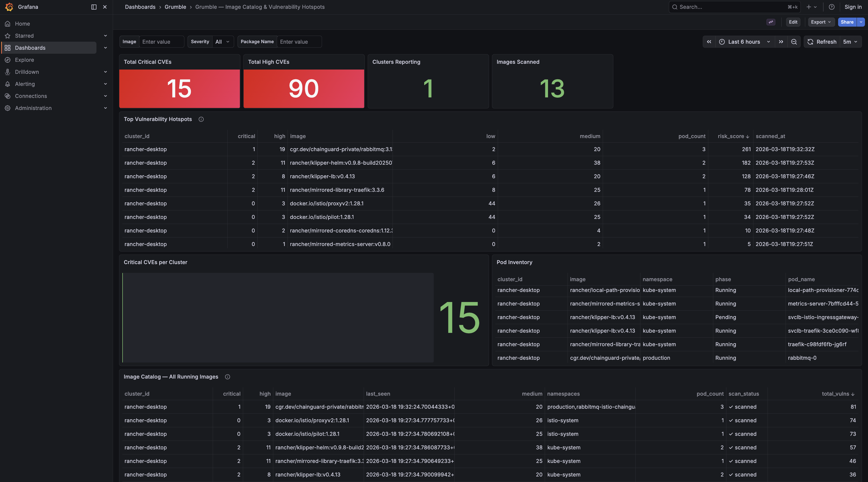Viewport: 868px width, 482px height.
Task: Close the navigation sidebar menu
Action: click(105, 7)
